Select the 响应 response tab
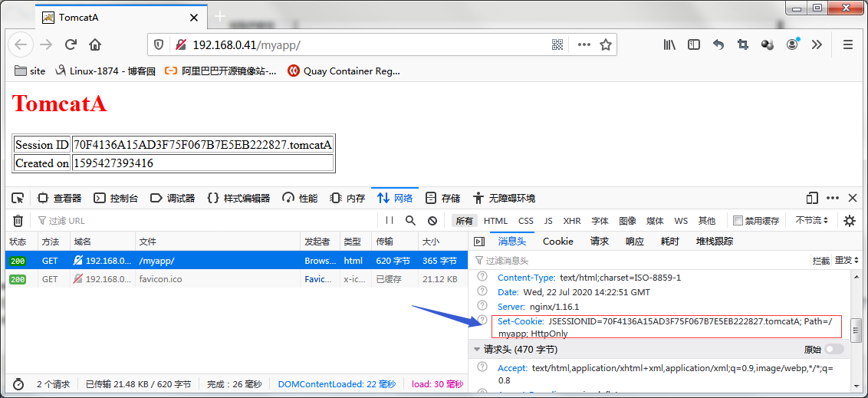868x398 pixels. click(x=634, y=242)
